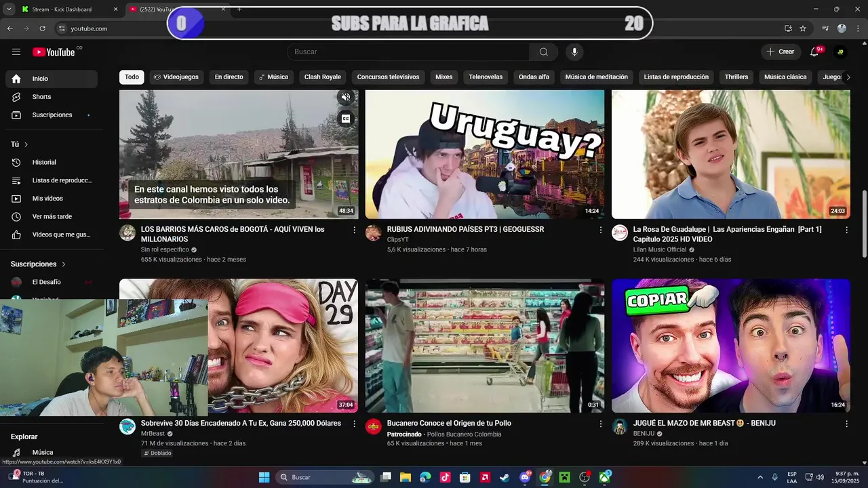Open File Explorer from the taskbar
This screenshot has height=488, width=868.
pyautogui.click(x=405, y=477)
